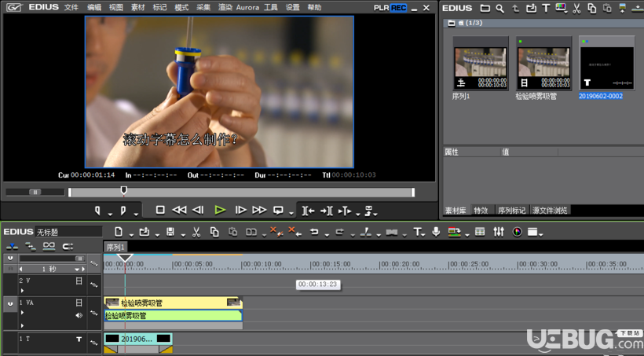644x356 pixels.
Task: Toggle loop playback in the player
Action: coord(278,210)
